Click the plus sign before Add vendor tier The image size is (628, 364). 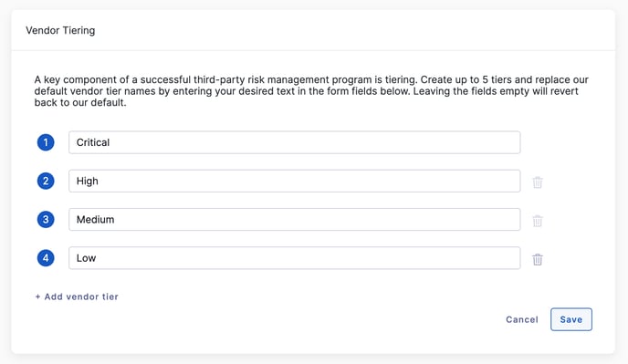coord(37,296)
